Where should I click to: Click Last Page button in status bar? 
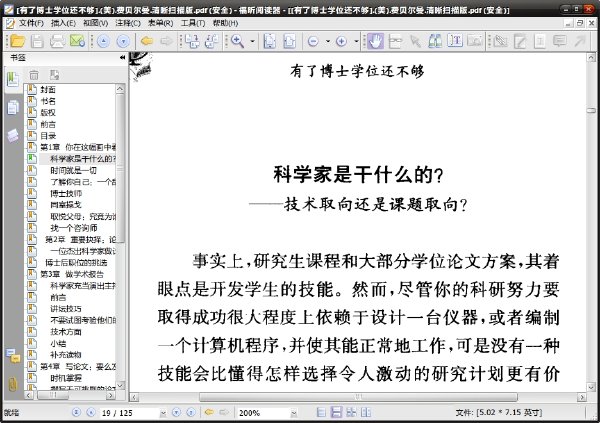191,412
